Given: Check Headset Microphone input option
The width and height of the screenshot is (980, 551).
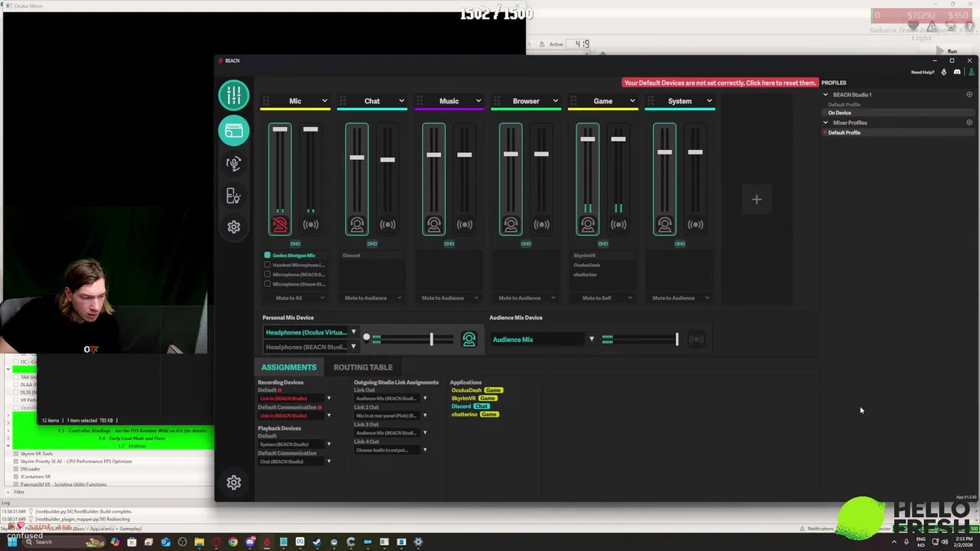Looking at the screenshot, I should coord(267,265).
